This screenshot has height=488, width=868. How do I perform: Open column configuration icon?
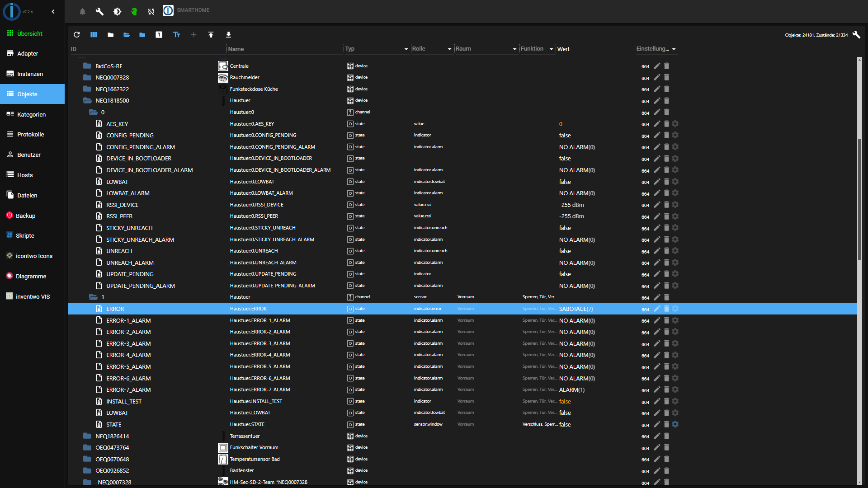(94, 35)
